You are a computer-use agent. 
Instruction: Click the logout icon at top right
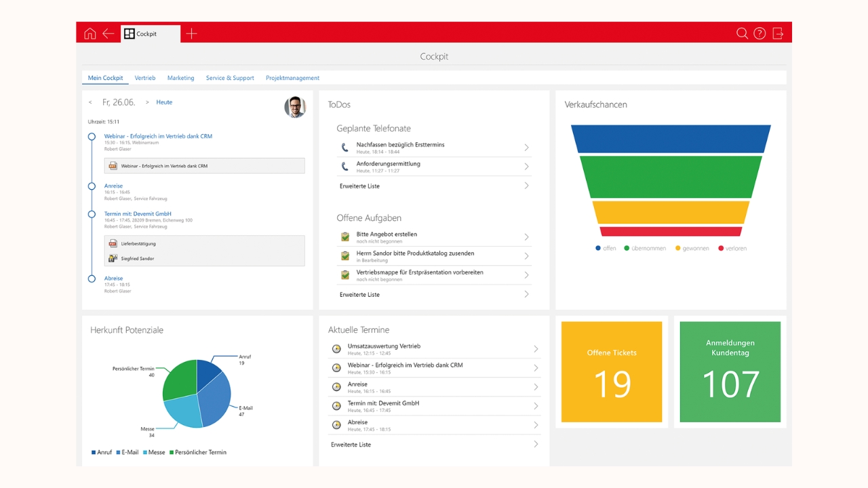(x=778, y=34)
